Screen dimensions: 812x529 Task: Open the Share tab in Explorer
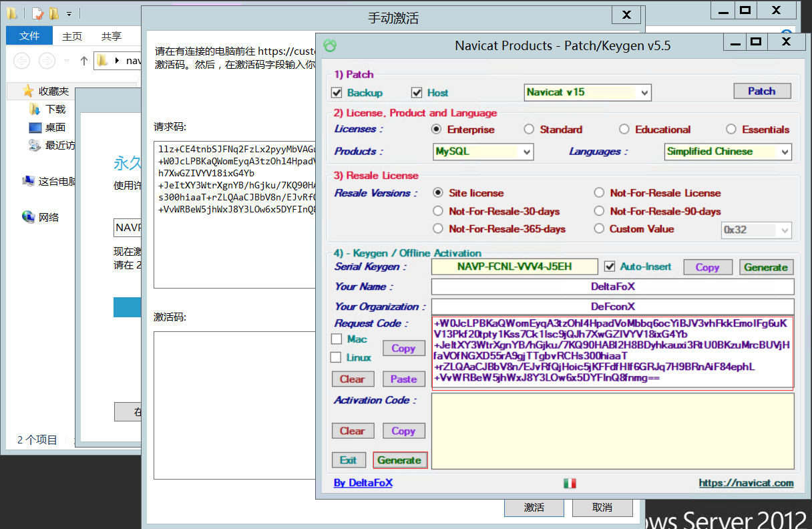click(x=112, y=36)
